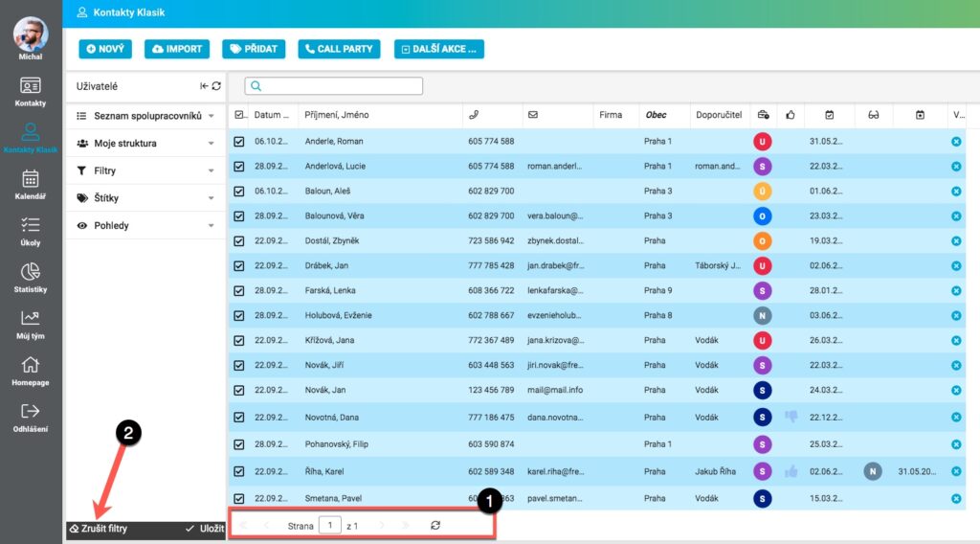This screenshot has height=544, width=980.
Task: Save filters with Uložit
Action: coord(205,529)
